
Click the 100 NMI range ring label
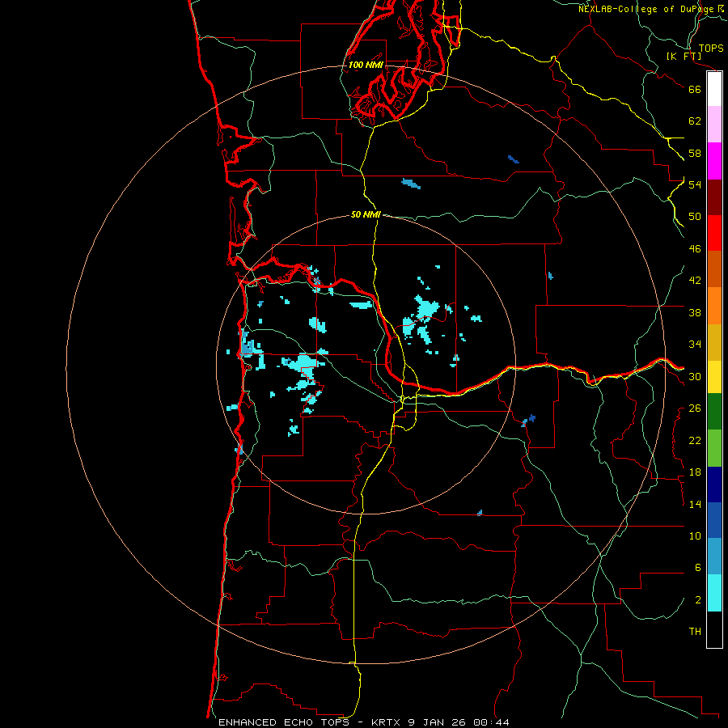coord(366,65)
